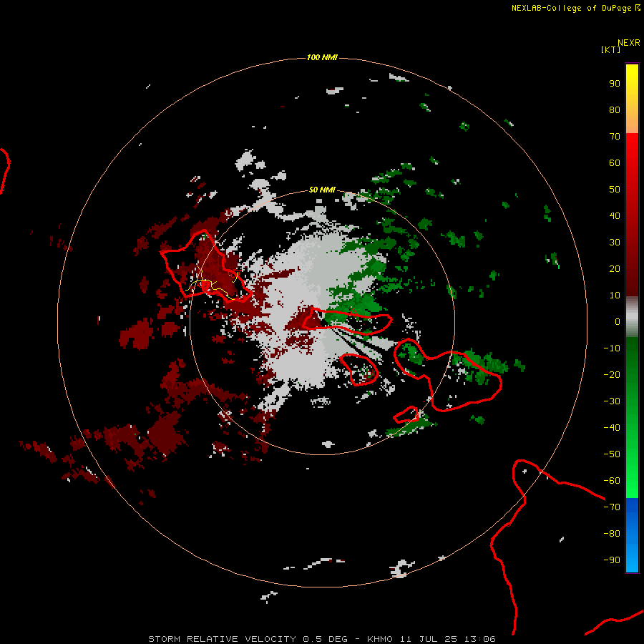Screen dimensions: 644x644
Task: Click the 10 value on the color scale
Action: coord(615,296)
